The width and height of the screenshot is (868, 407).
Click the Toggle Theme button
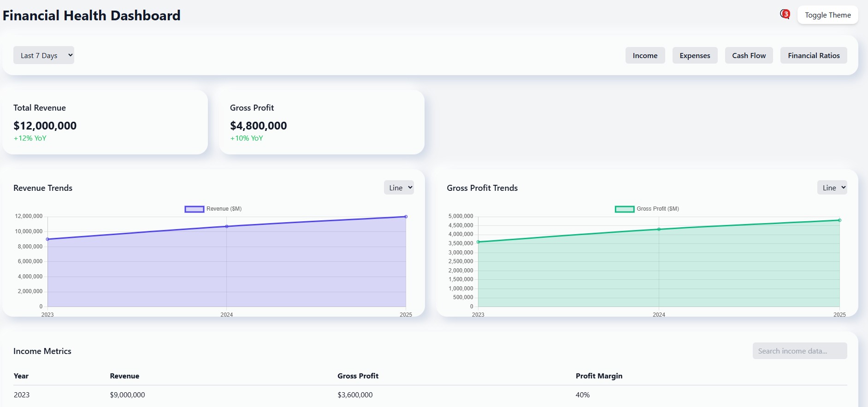pos(827,15)
